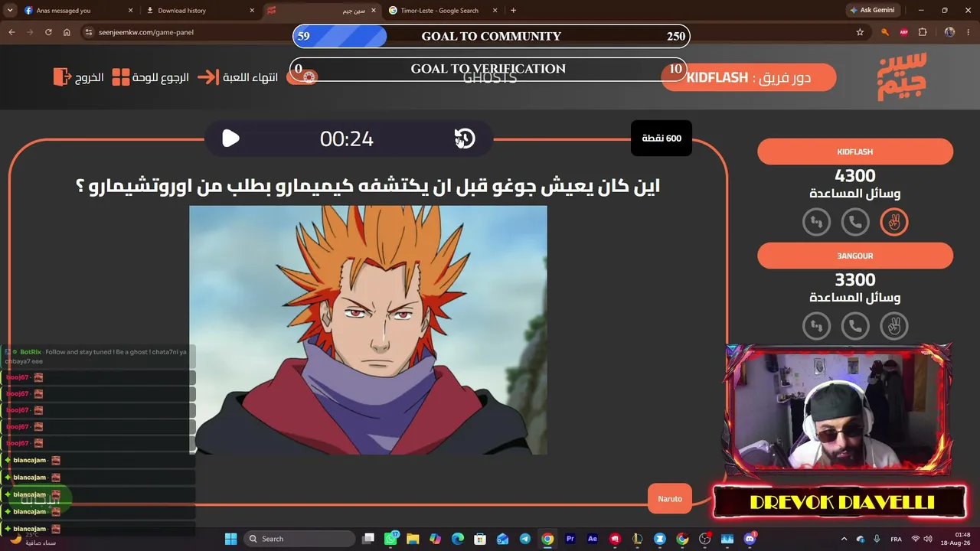The width and height of the screenshot is (980, 551).
Task: Reset the countdown timer
Action: click(x=465, y=139)
